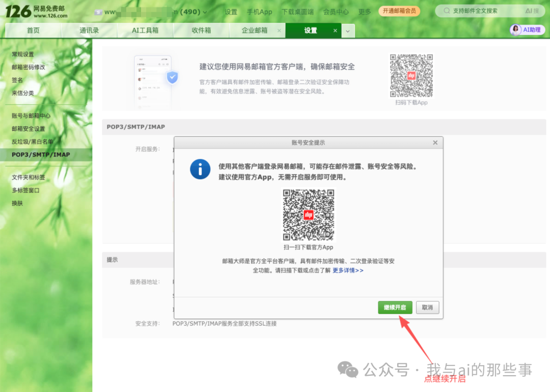Open the account dropdown showing (490)
The width and height of the screenshot is (550, 392).
(x=151, y=12)
